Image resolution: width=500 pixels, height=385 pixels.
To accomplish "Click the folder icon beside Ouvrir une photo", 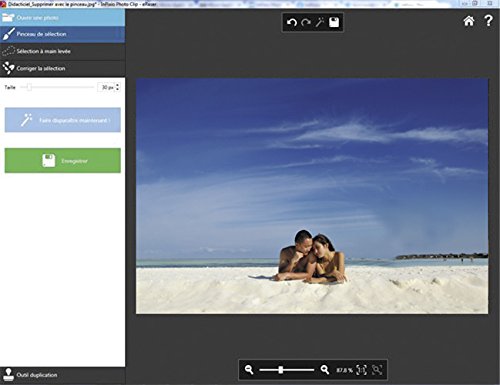I will pyautogui.click(x=8, y=18).
